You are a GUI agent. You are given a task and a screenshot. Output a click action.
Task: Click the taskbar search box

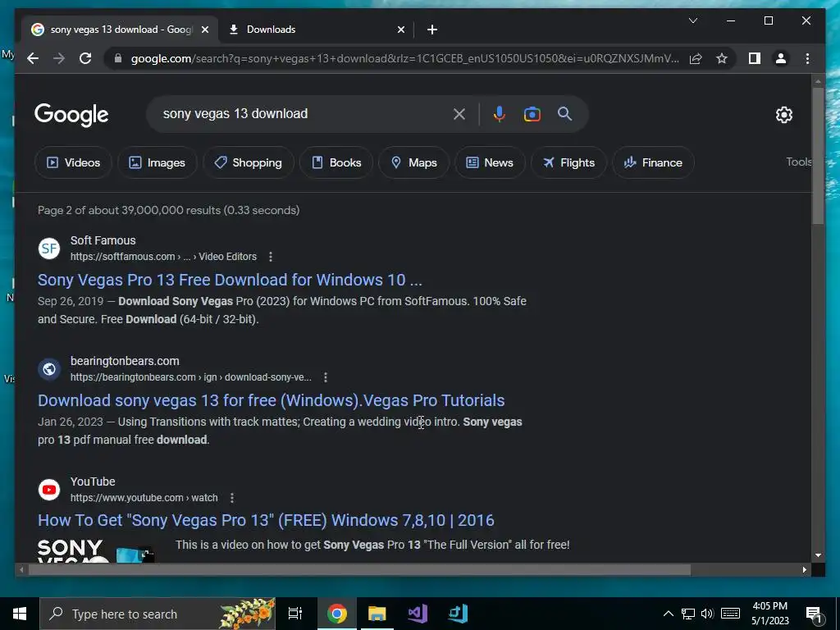(x=157, y=614)
